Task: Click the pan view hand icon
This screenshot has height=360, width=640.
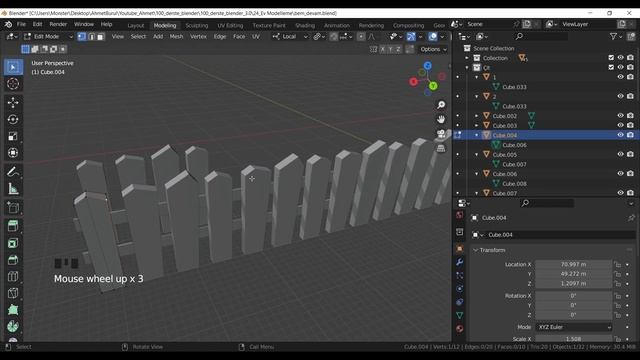Action: point(441,119)
